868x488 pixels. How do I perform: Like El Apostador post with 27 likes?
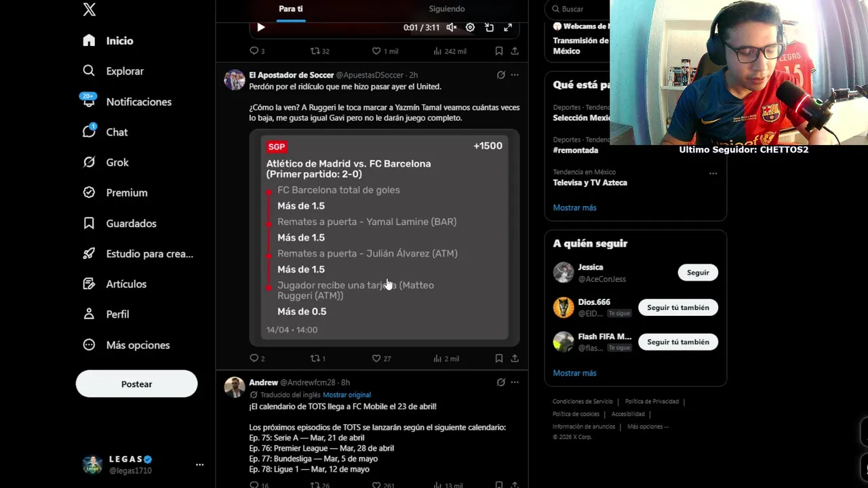pos(382,359)
